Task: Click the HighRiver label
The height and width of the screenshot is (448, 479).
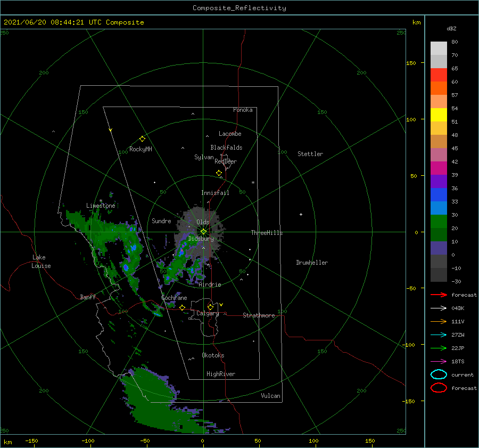Action: pos(221,374)
